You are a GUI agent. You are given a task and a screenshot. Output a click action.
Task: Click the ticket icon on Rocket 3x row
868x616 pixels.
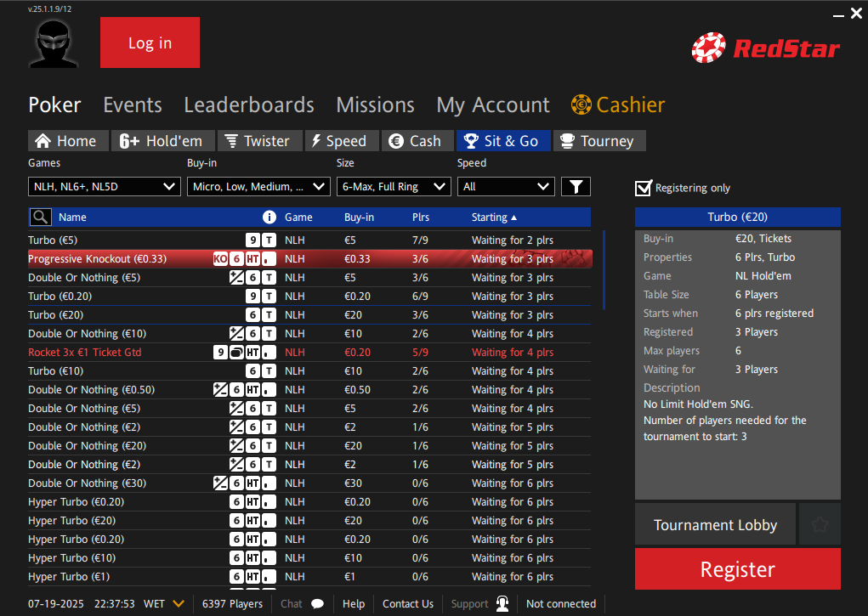click(x=236, y=352)
